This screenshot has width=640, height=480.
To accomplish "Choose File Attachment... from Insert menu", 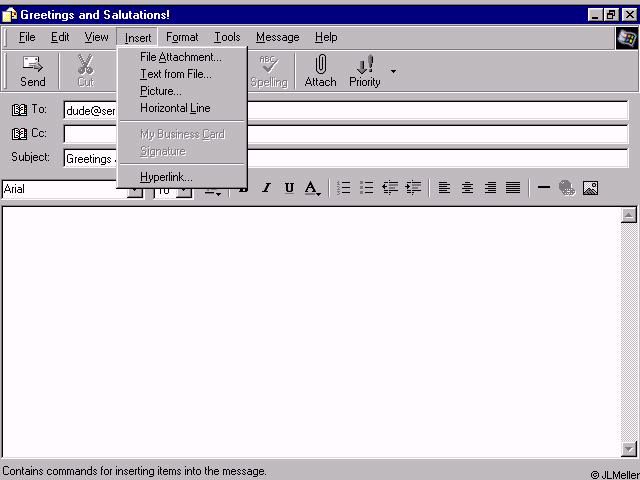I will pos(182,57).
